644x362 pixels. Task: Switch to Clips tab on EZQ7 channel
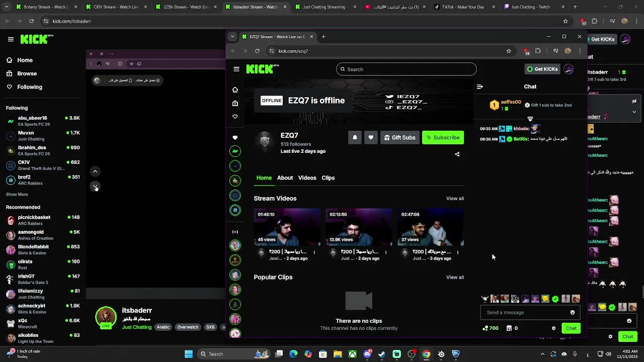328,178
